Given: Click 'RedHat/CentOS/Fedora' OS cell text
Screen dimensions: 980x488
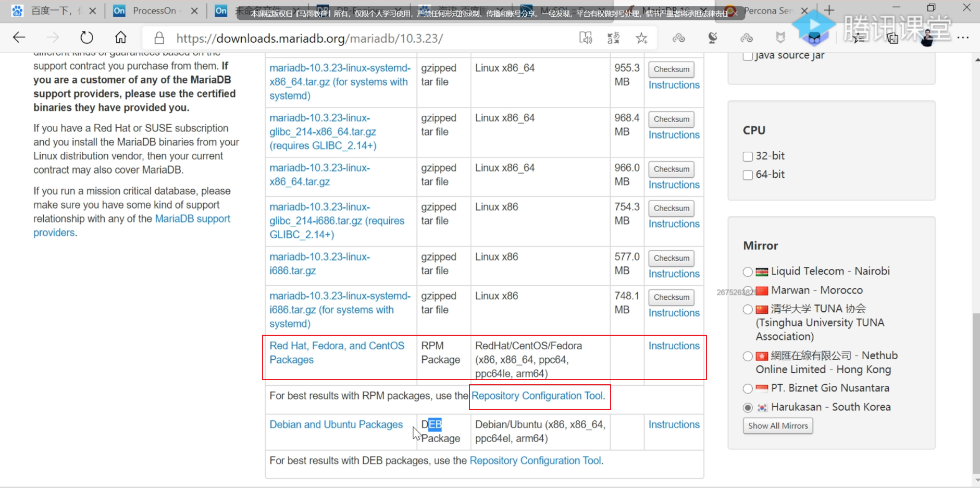Looking at the screenshot, I should pos(528,346).
